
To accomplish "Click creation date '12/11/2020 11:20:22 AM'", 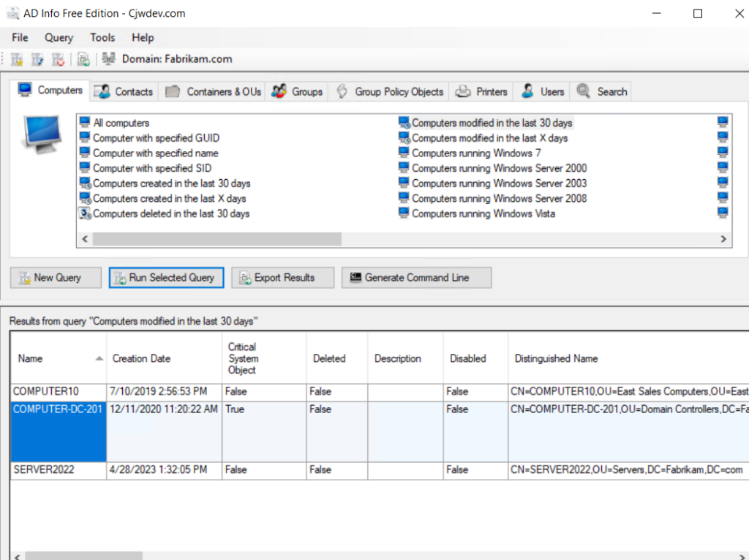I will (x=165, y=431).
